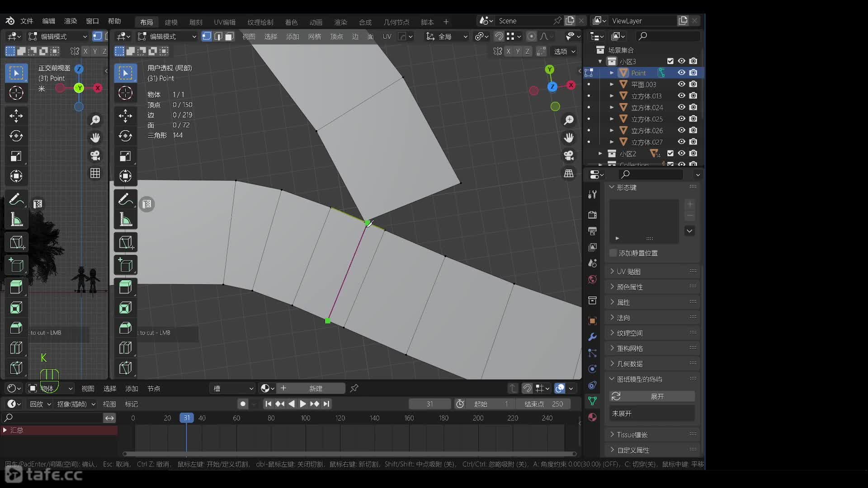The width and height of the screenshot is (868, 488).
Task: Click the pan hand icon in main viewport
Action: point(569,137)
